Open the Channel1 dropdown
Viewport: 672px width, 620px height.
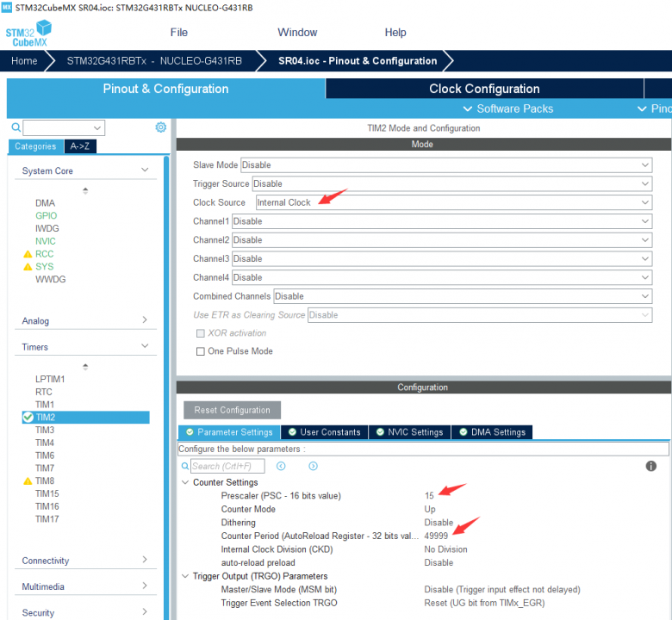pos(442,221)
